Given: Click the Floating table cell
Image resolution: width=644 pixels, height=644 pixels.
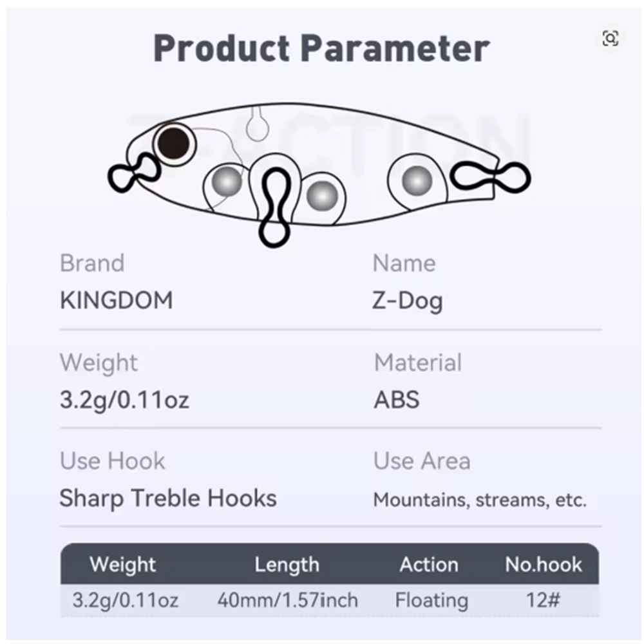Looking at the screenshot, I should coord(431,601).
